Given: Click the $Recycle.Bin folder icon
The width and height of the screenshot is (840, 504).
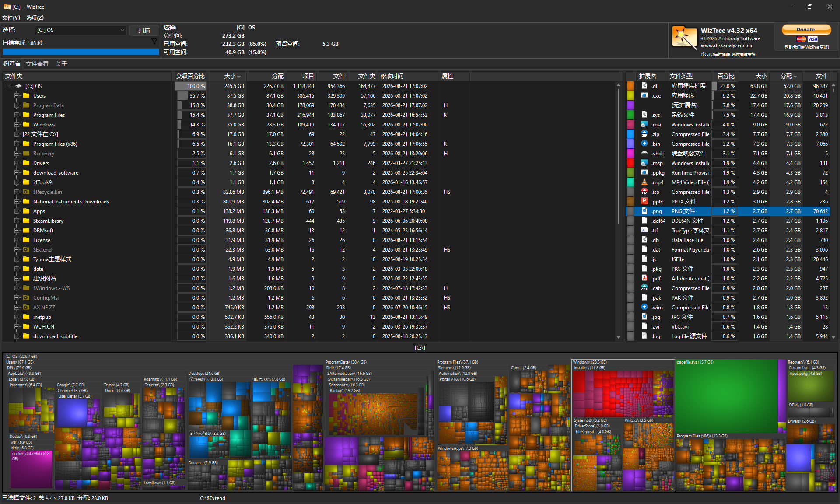Looking at the screenshot, I should pos(26,192).
